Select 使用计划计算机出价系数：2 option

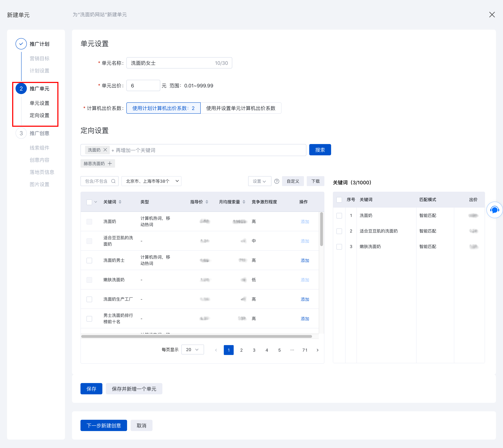point(163,108)
